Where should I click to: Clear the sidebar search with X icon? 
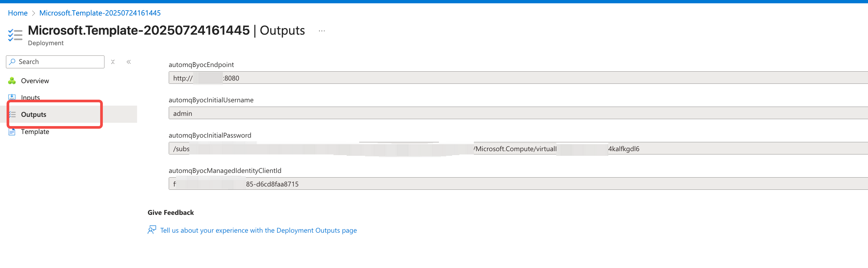[x=113, y=62]
